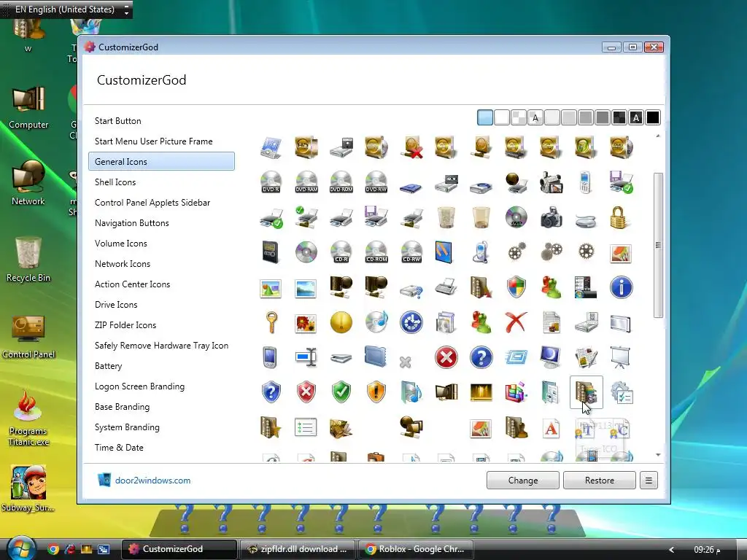
Task: Click the scroll down arrow of icon list
Action: click(x=659, y=455)
